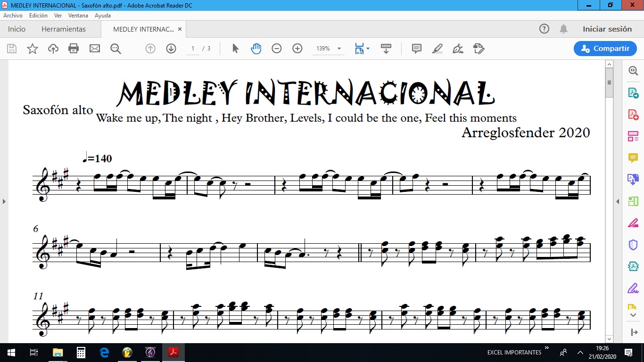Open Protect shield tool in sidebar
The width and height of the screenshot is (644, 362).
633,245
